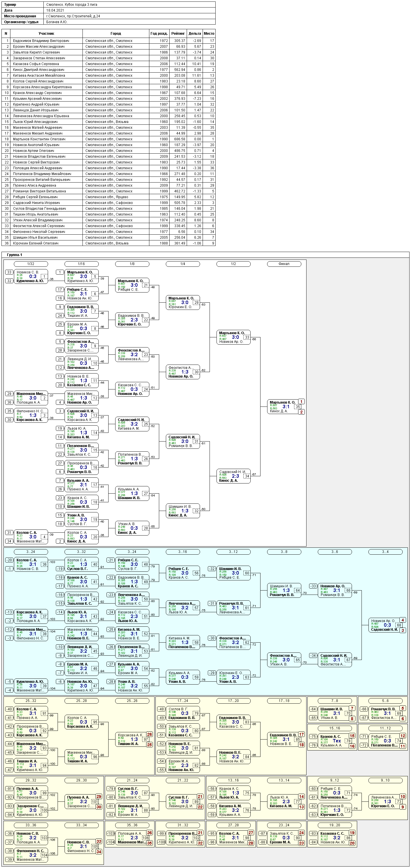Click the 25...32 bracket label
This screenshot has width=411, height=868.
31,701
